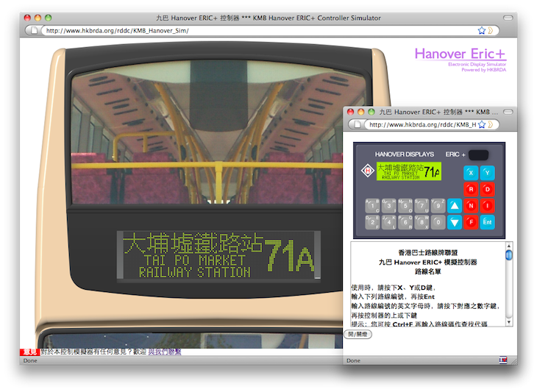
Task: Click the red D key
Action: 487,189
